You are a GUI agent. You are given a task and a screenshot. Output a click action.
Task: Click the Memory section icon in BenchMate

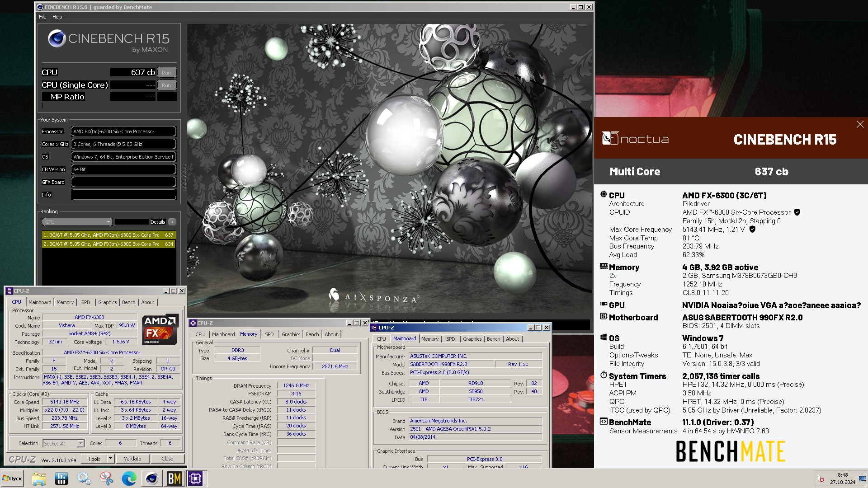604,266
